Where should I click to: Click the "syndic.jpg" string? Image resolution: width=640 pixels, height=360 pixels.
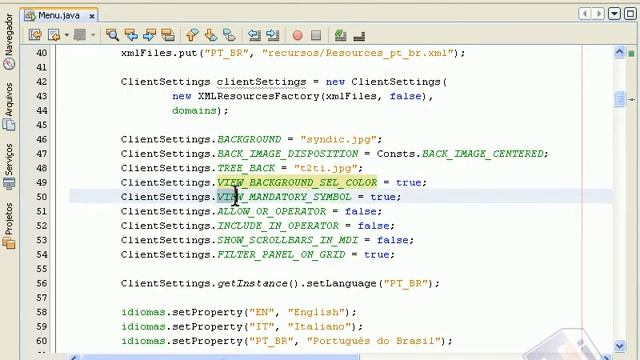click(338, 139)
